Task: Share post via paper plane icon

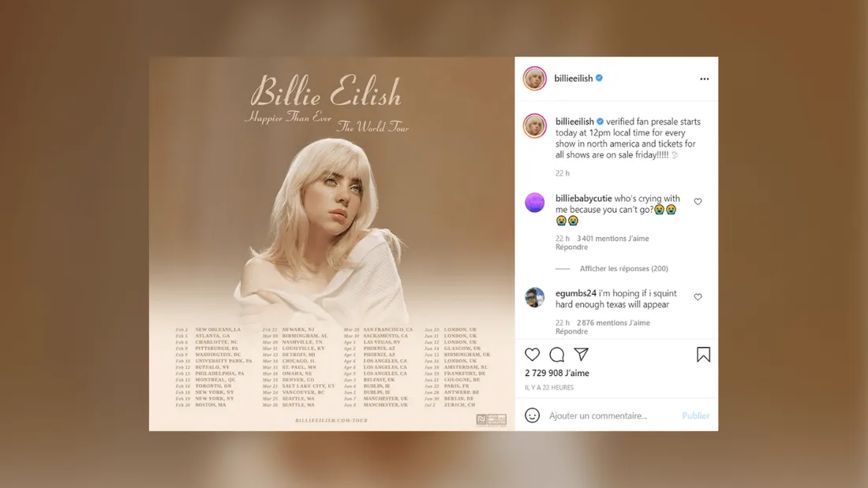Action: (x=581, y=354)
